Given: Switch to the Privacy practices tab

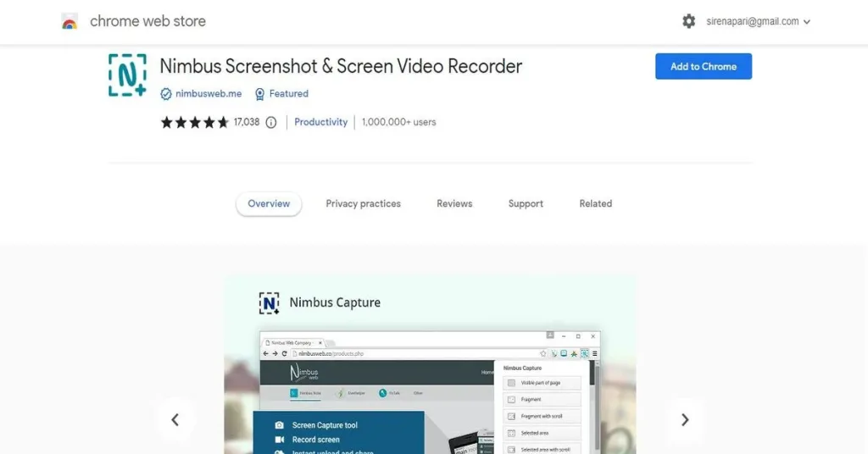Looking at the screenshot, I should pyautogui.click(x=363, y=203).
